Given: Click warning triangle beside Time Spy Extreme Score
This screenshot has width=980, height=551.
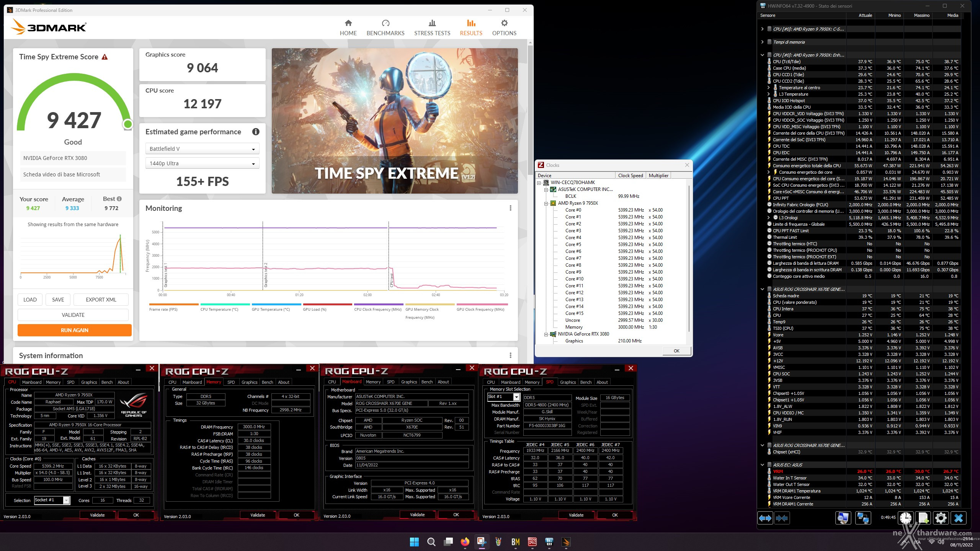Looking at the screenshot, I should [105, 57].
